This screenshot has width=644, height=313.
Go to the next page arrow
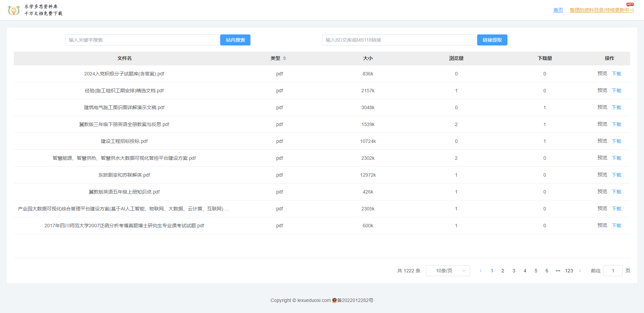580,271
